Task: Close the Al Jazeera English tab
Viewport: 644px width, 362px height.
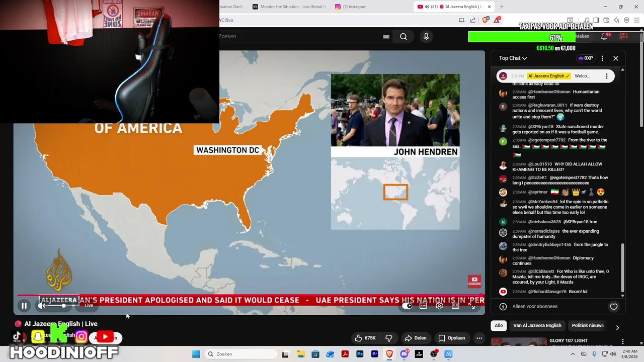Action: click(x=489, y=7)
